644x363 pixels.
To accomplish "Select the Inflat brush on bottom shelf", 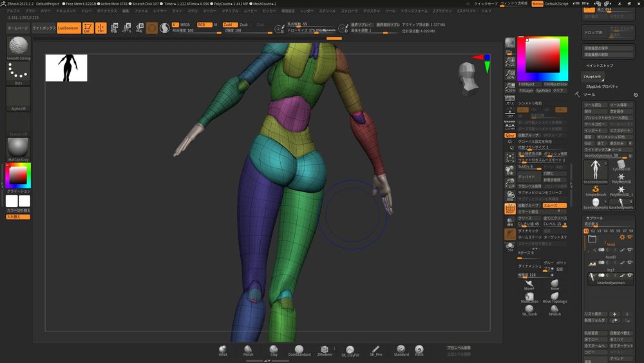I will click(x=223, y=350).
